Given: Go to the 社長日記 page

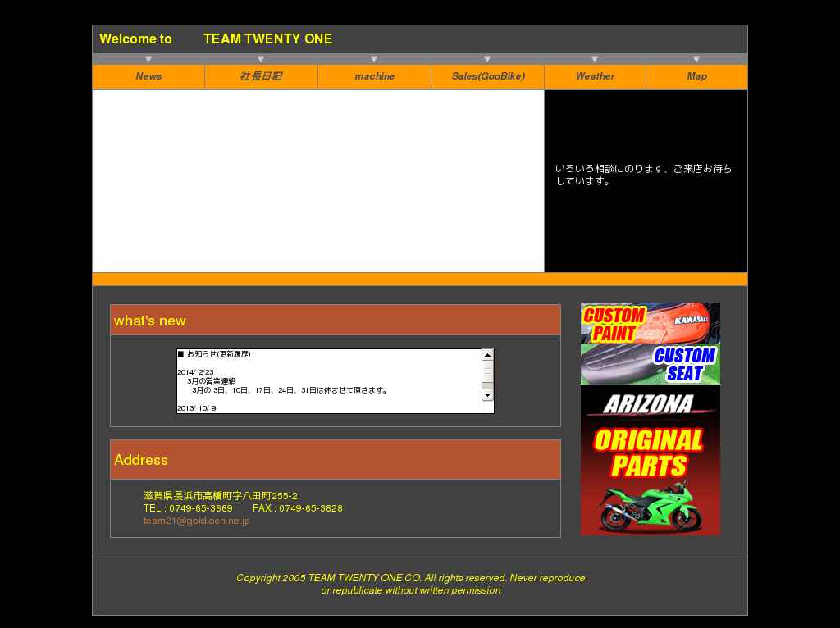Looking at the screenshot, I should pos(261,76).
